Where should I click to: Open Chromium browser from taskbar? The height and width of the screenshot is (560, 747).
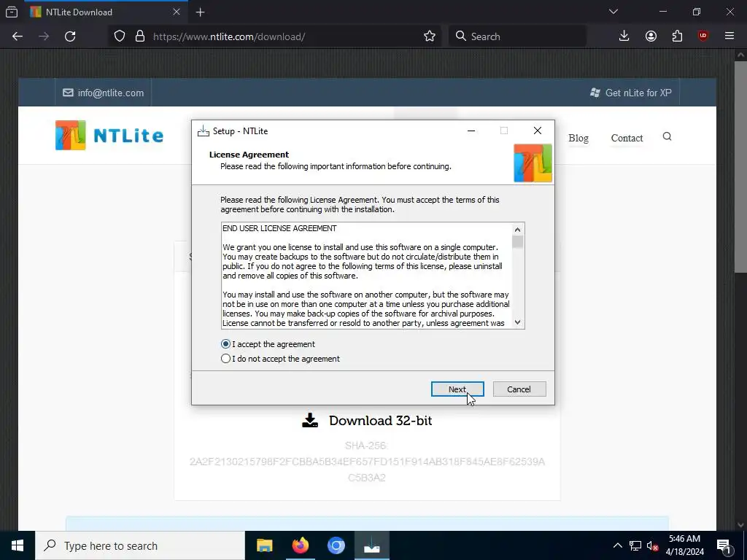click(x=336, y=545)
